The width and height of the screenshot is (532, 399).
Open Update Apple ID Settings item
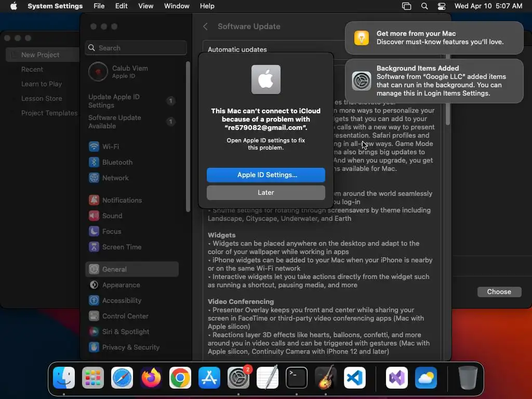tap(131, 101)
